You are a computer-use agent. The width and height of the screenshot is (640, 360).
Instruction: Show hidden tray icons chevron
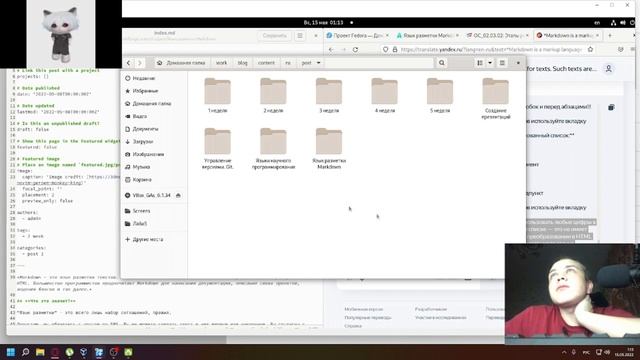[564, 352]
